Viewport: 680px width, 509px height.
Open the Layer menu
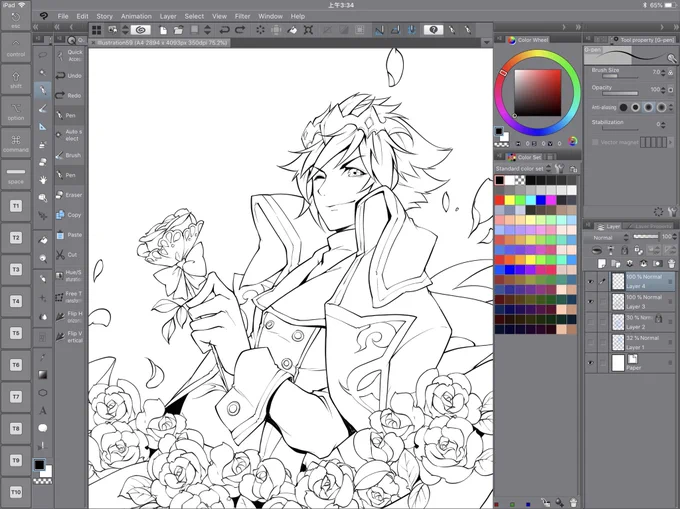[168, 16]
